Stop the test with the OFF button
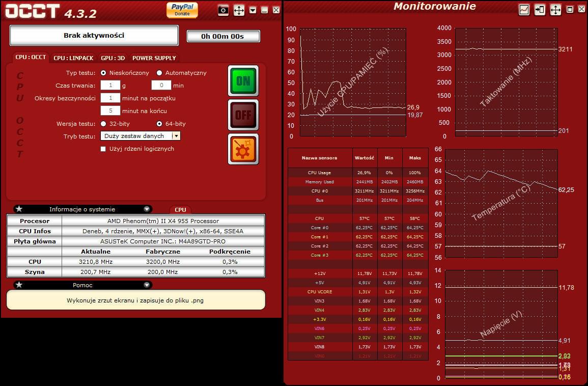The height and width of the screenshot is (386, 588). pos(243,115)
